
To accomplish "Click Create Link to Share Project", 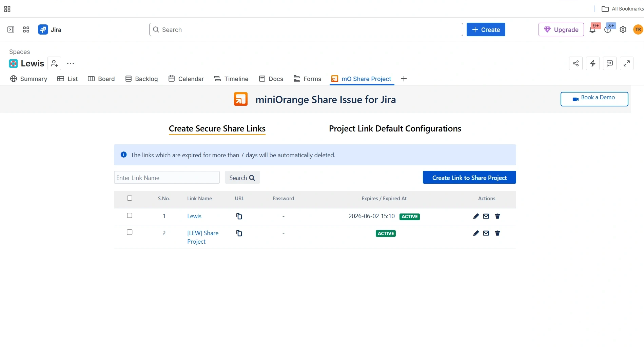I will pyautogui.click(x=469, y=178).
